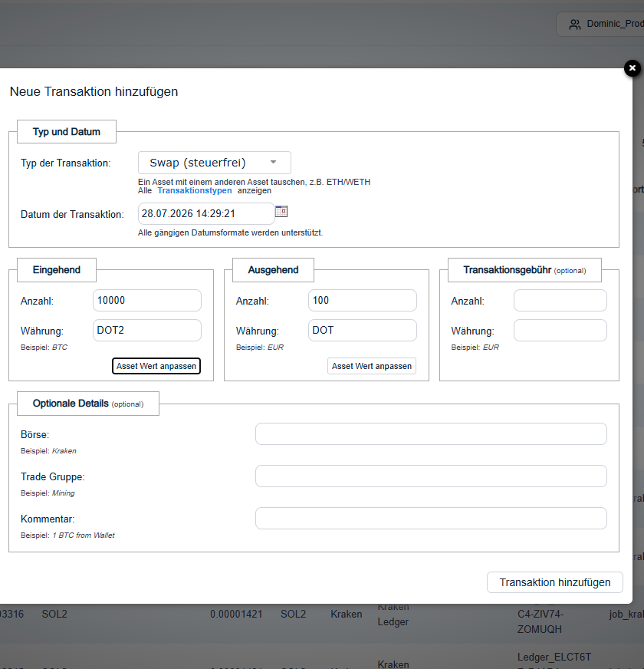This screenshot has width=644, height=669.
Task: Edit the Datum der Transaktion field
Action: click(206, 214)
